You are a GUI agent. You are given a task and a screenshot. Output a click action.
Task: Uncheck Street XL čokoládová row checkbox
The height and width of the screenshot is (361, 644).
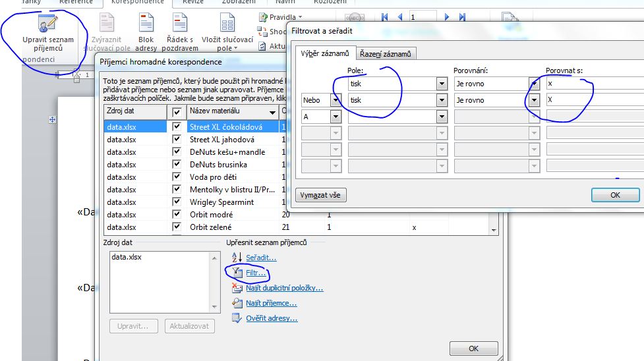pos(176,127)
